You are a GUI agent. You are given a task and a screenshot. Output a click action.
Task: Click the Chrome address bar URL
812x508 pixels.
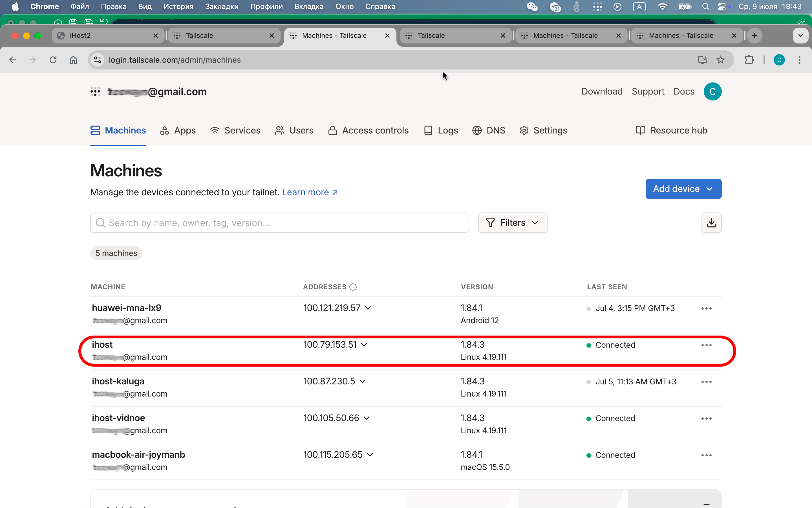pos(175,60)
